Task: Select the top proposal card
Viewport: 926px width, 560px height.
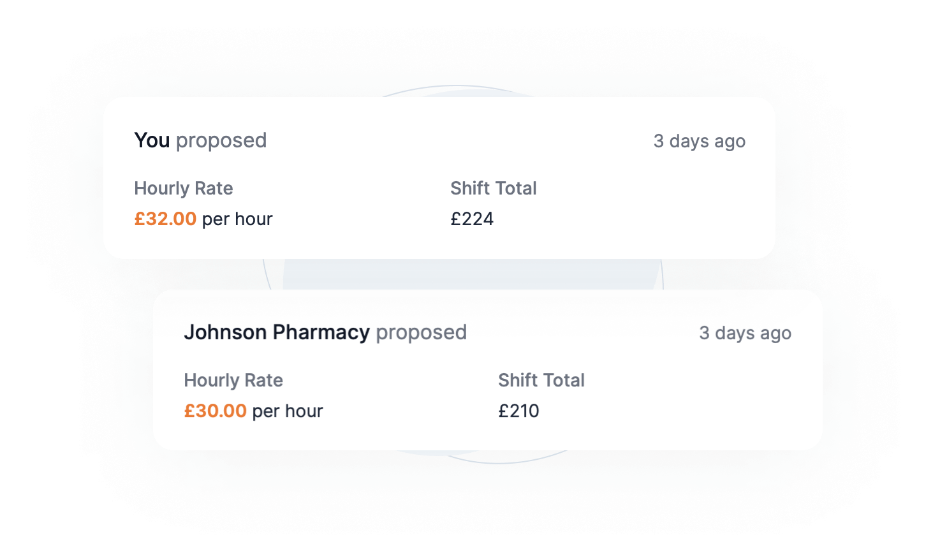Action: click(440, 175)
